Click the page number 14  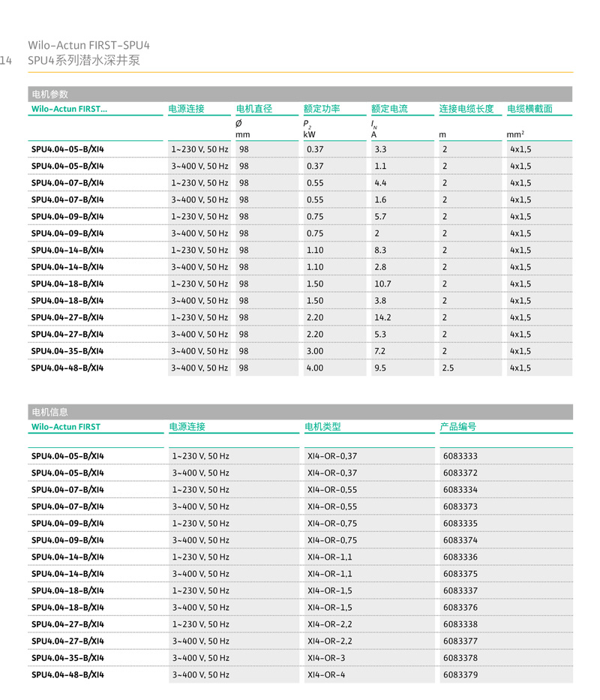(x=6, y=61)
